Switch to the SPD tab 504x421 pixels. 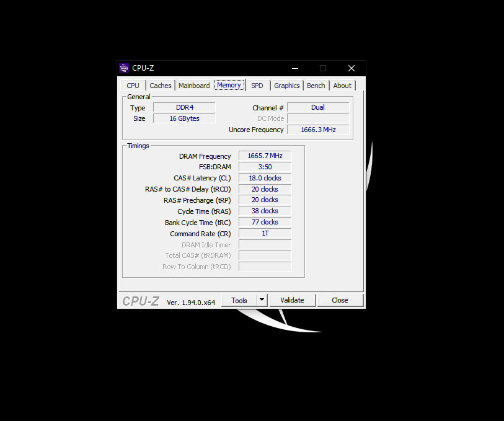[x=257, y=86]
